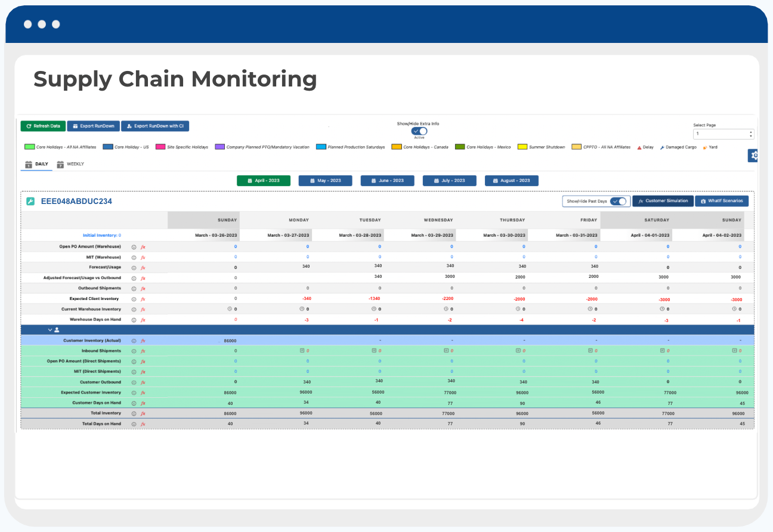Switch to the WEEKLY tab
The image size is (773, 532).
pyautogui.click(x=70, y=164)
